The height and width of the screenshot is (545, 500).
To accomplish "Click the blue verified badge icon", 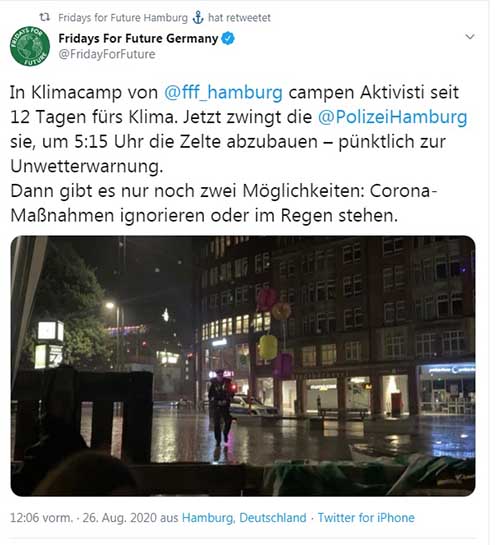I will click(x=228, y=38).
